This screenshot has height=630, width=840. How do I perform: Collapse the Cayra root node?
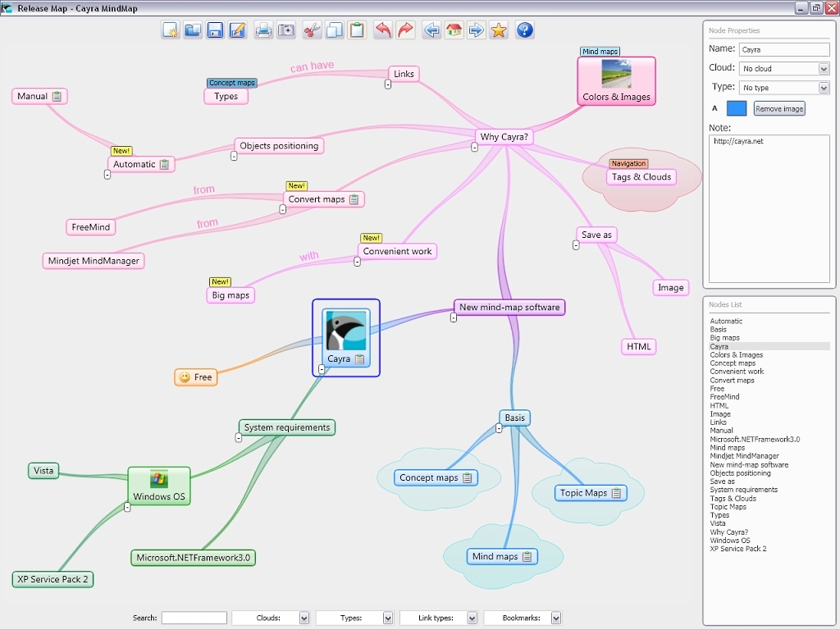coord(322,369)
